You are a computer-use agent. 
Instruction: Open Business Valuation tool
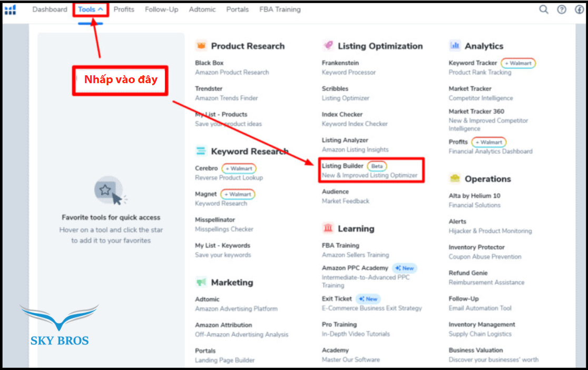(475, 350)
